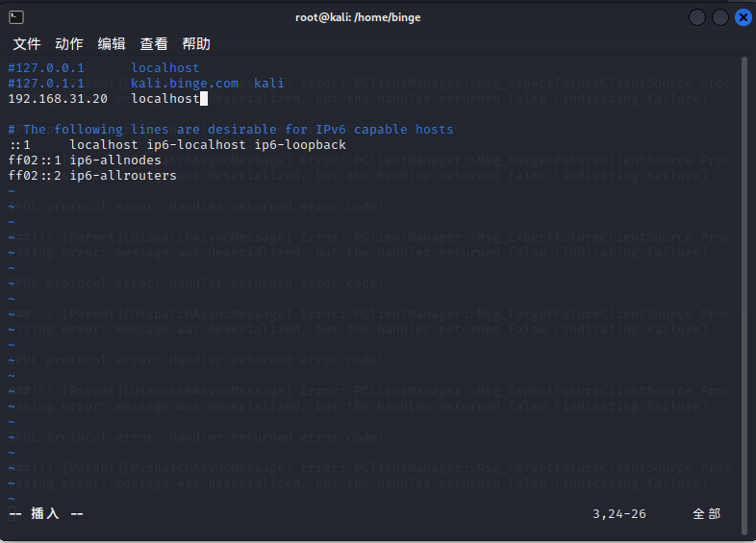Click the window title 'root@kali: /home/binge'
Viewport: 756px width, 543px height.
358,18
